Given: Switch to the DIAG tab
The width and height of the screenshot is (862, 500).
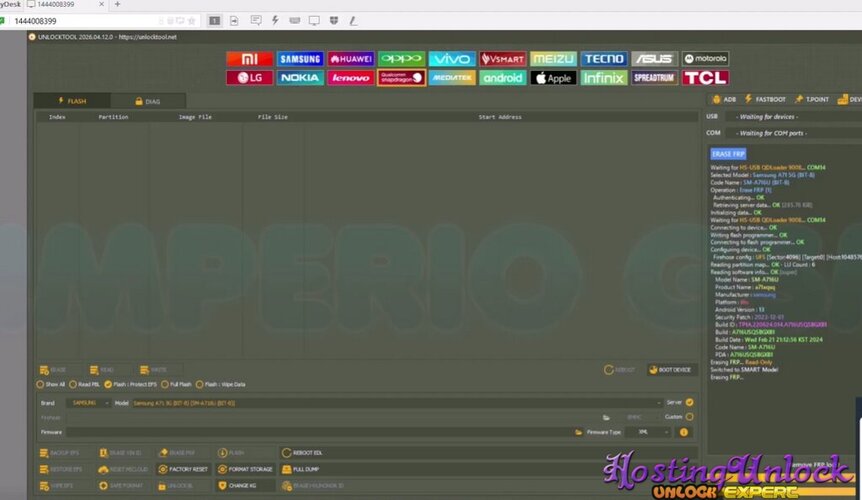Looking at the screenshot, I should click(148, 101).
